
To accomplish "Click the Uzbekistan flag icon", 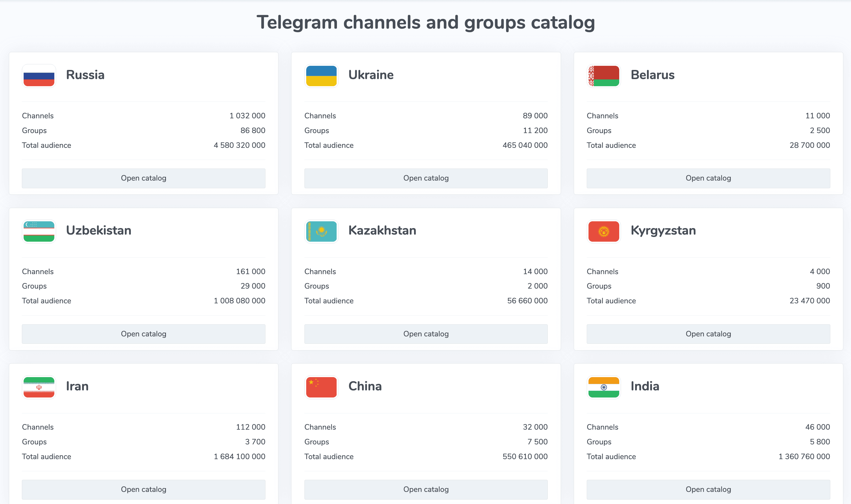I will click(x=39, y=231).
